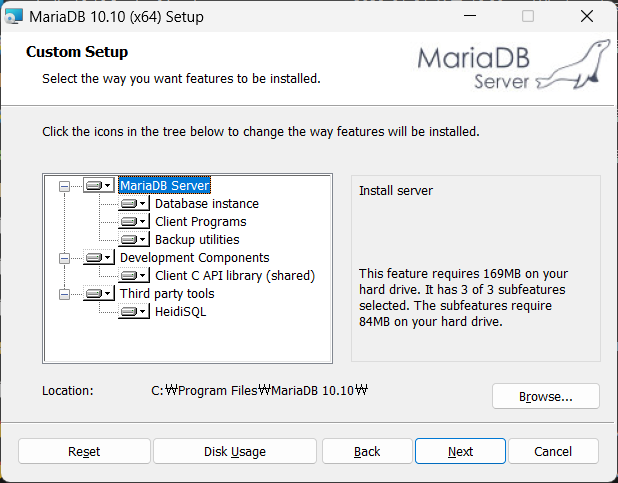Open Development Components feature drive icon
618x483 pixels.
click(x=99, y=257)
